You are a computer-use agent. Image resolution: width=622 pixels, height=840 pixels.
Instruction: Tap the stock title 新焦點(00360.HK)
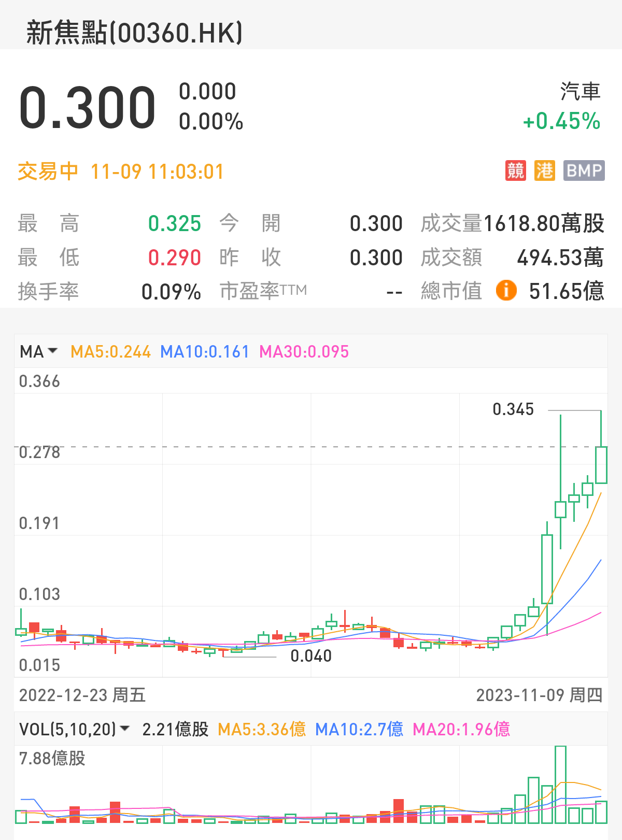point(134,33)
